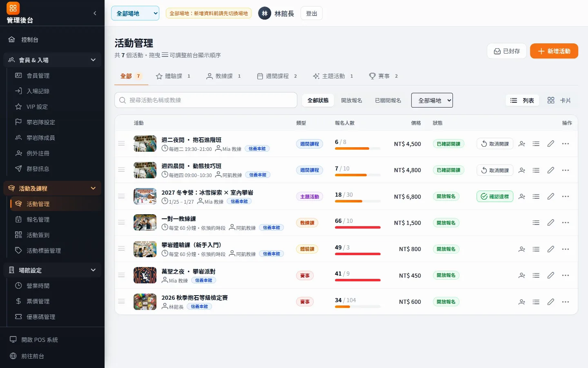Grab the drag handle of 一對一教練課 row
The height and width of the screenshot is (368, 588).
[x=121, y=222]
